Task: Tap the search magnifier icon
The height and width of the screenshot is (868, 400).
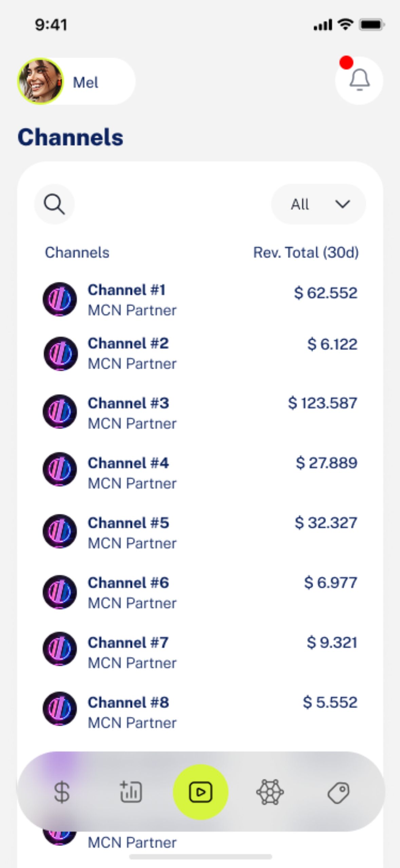Action: tap(54, 204)
